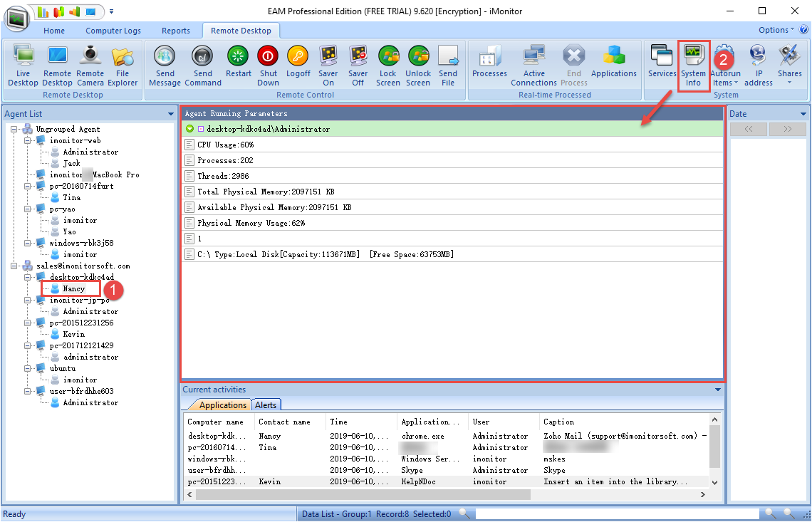Select Kevin under pc-201512231256
The height and width of the screenshot is (522, 812).
point(73,334)
